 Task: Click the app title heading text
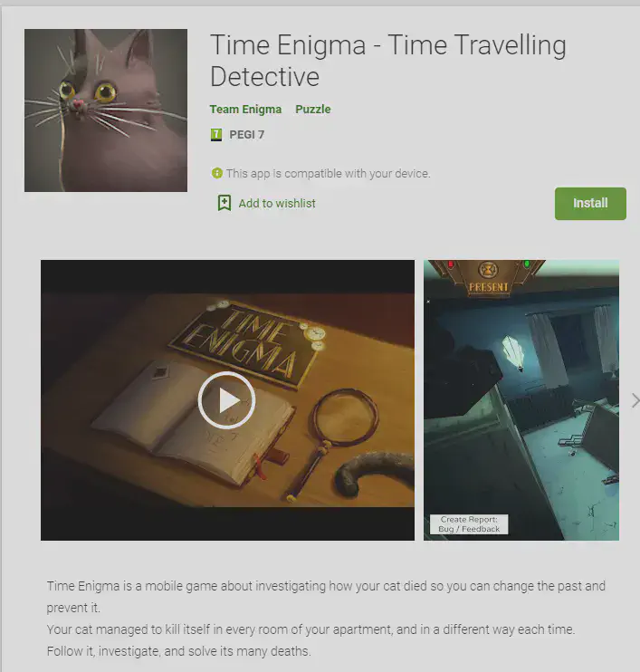(388, 61)
